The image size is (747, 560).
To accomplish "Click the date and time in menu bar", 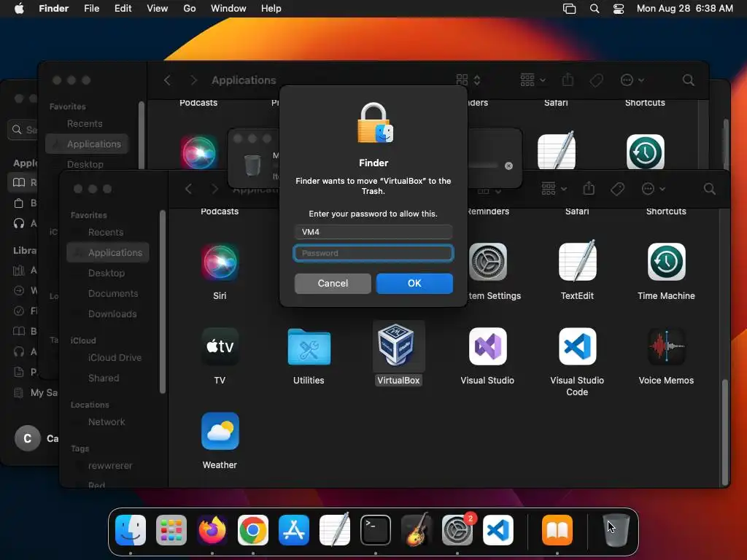I will pos(684,9).
